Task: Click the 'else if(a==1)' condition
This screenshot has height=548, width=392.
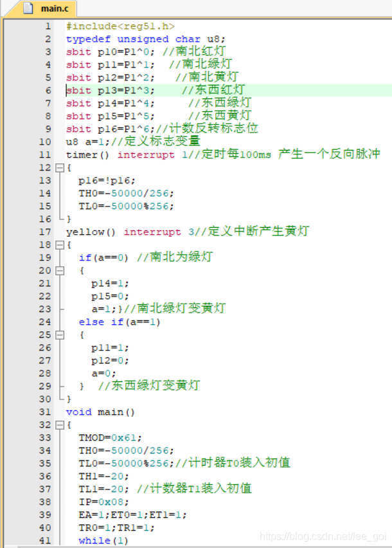Action: pos(120,322)
